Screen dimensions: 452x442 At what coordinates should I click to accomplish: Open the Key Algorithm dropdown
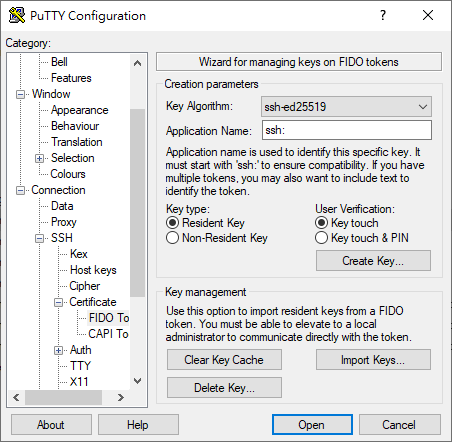tap(346, 107)
